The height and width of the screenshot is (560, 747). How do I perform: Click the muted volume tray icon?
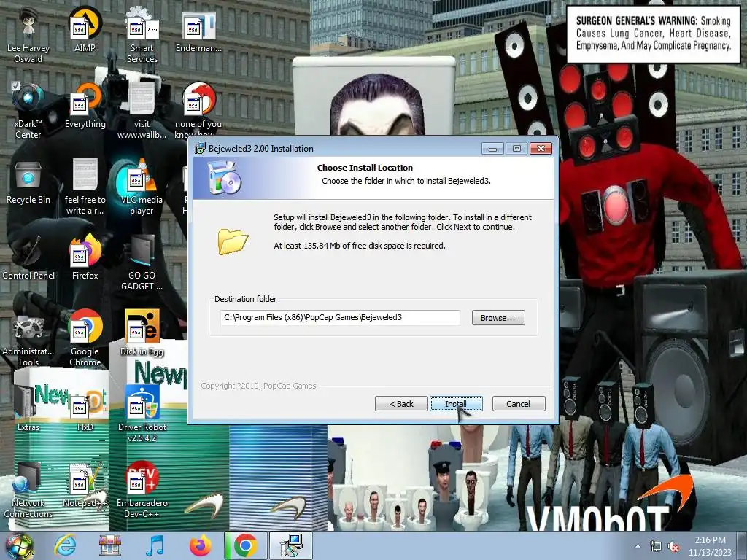click(673, 547)
